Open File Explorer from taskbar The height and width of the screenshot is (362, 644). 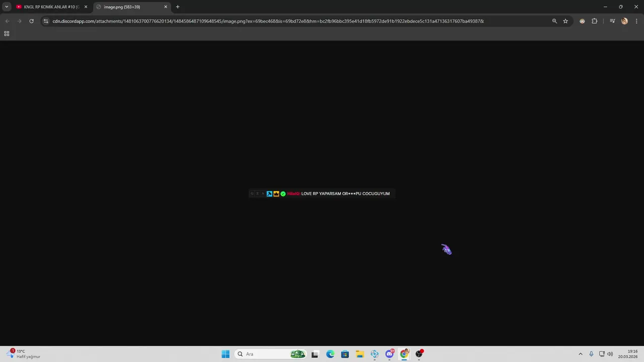pyautogui.click(x=360, y=354)
